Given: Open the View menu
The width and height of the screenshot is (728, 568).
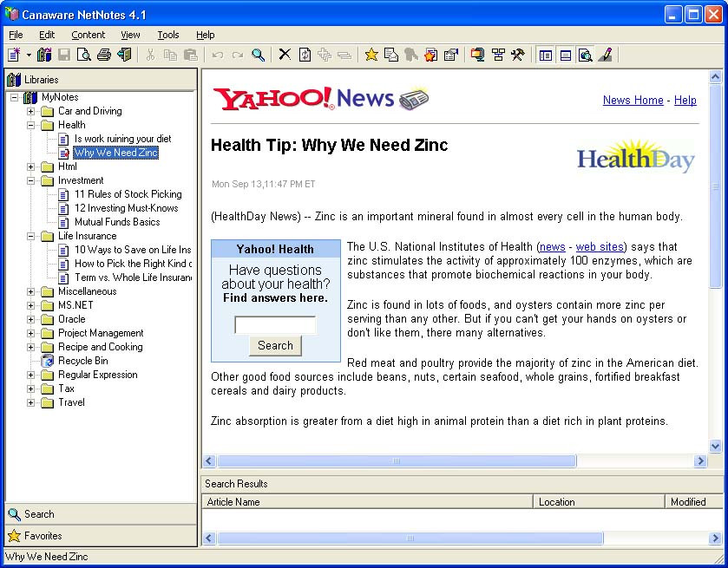Looking at the screenshot, I should click(x=130, y=35).
